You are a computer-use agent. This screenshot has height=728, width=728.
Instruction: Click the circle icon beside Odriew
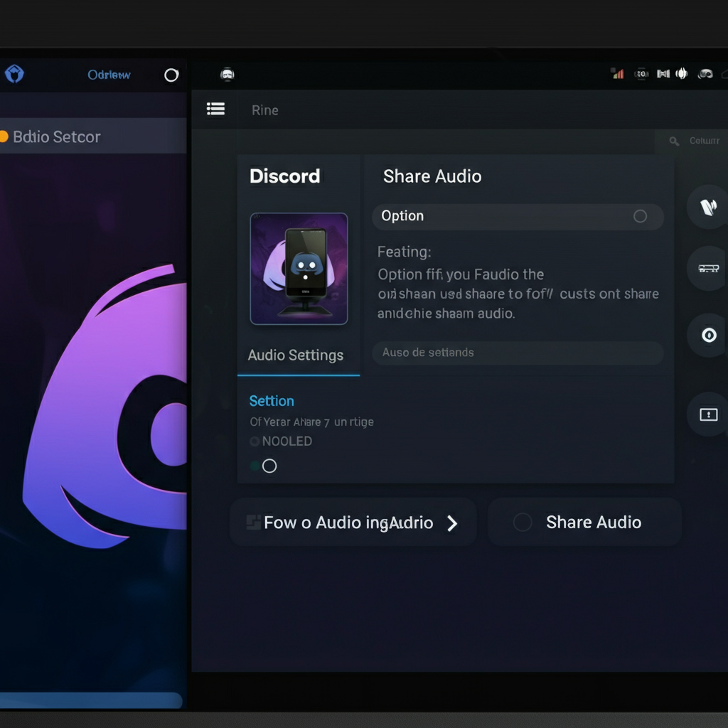tap(171, 75)
